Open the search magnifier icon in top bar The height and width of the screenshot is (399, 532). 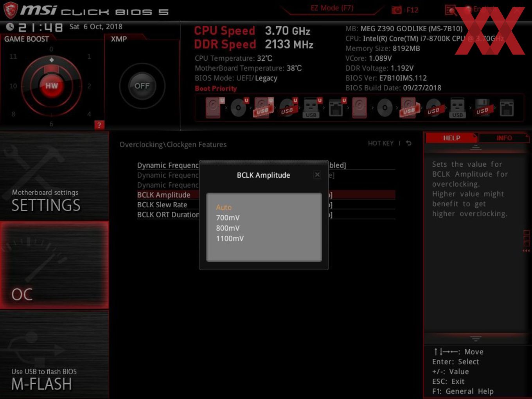(x=451, y=10)
